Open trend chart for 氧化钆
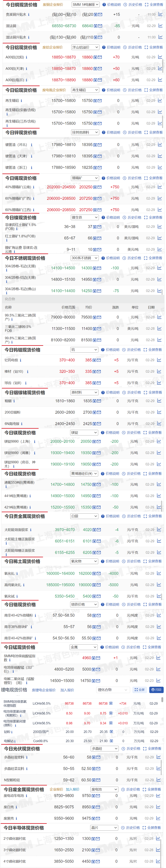 [159, 573]
